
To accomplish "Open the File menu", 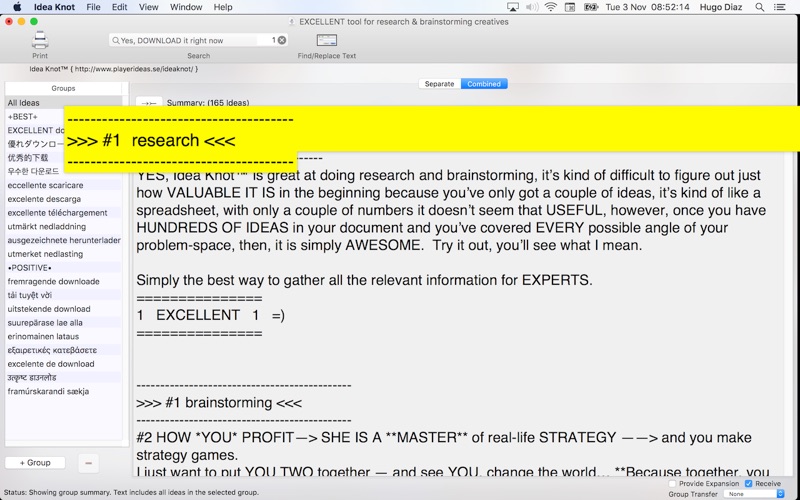I will 93,7.
